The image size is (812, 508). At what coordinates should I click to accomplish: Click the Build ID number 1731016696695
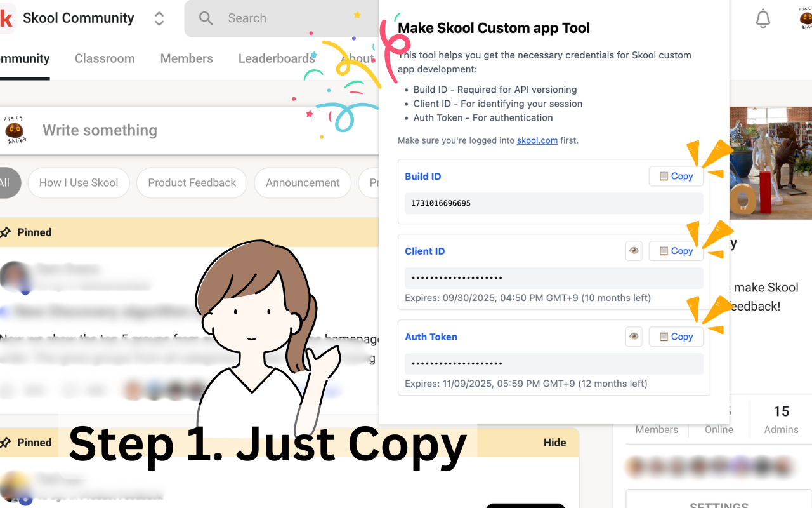tap(441, 203)
